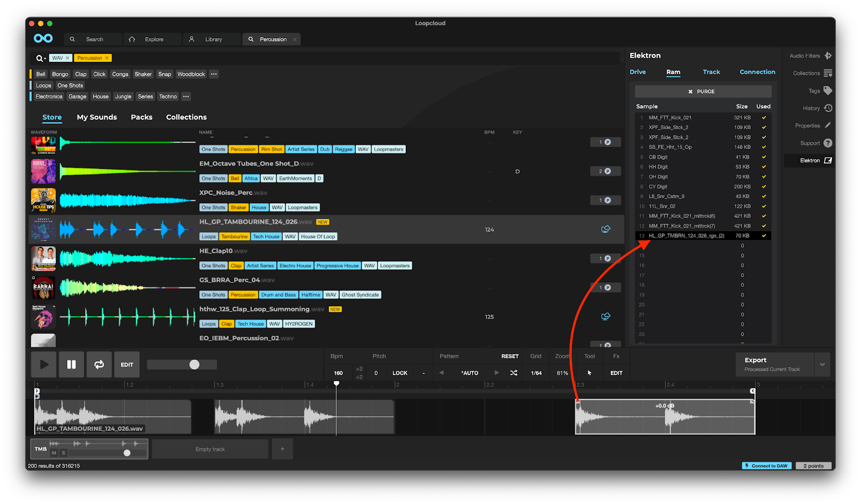Buy EM_Octave Tubes_One Shot_D for 2 points
Screen dimensions: 861x504
(605, 171)
